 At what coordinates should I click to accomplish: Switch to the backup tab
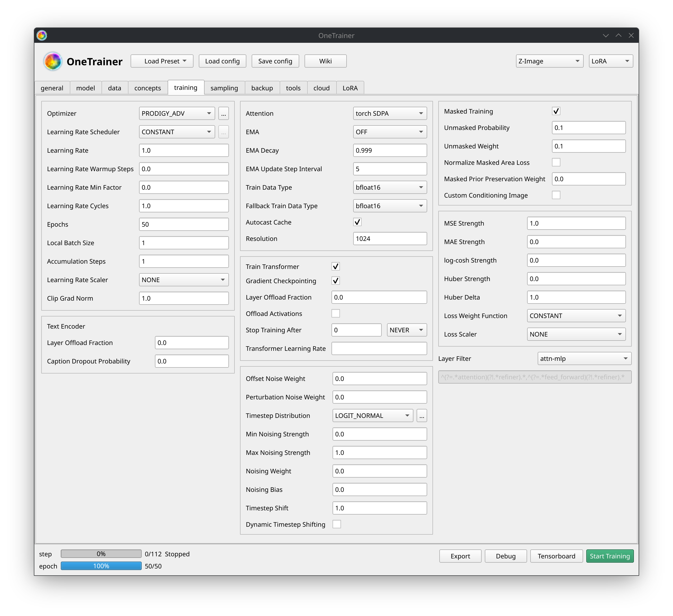pyautogui.click(x=262, y=88)
